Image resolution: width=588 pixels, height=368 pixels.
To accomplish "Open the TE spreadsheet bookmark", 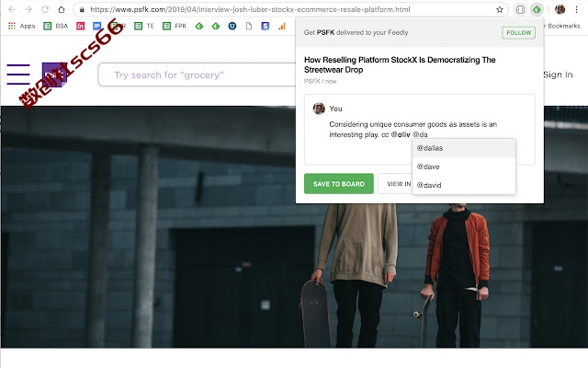I will point(144,26).
